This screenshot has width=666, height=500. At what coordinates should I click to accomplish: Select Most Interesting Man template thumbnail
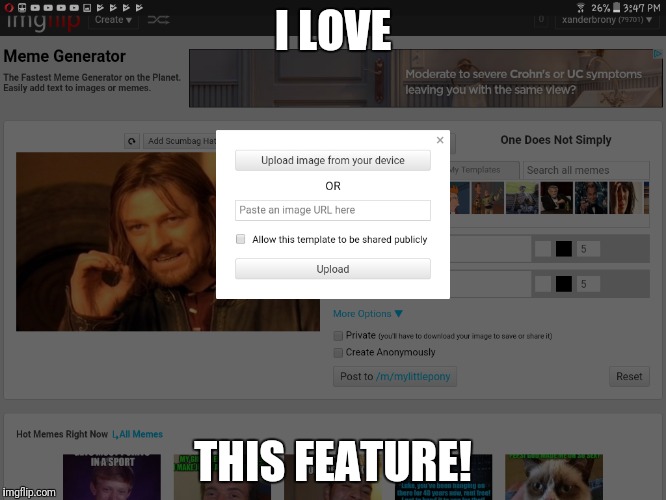pos(556,198)
